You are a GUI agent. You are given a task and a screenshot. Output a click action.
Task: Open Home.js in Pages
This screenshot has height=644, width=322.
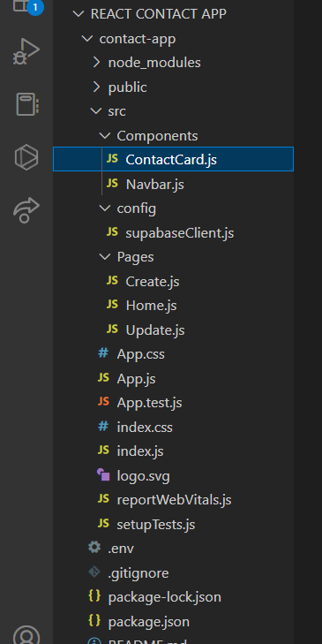tap(152, 306)
